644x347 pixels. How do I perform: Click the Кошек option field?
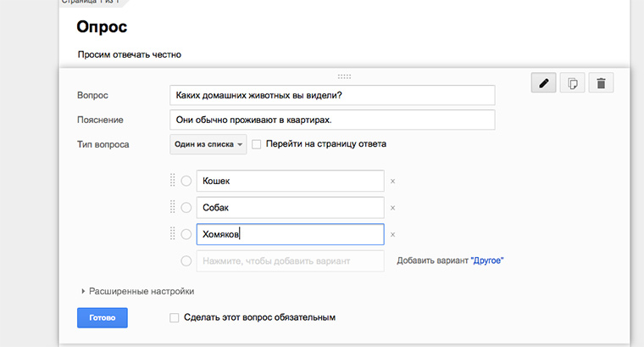coord(291,181)
